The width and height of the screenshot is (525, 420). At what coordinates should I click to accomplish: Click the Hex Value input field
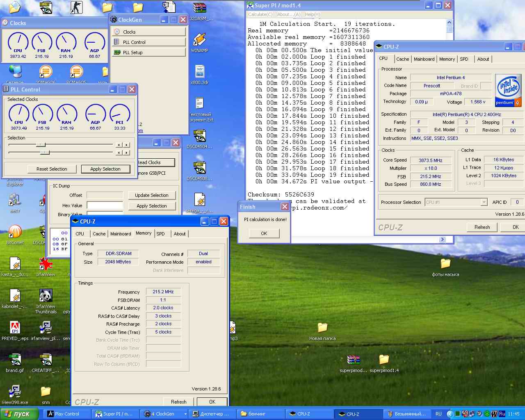pos(105,205)
